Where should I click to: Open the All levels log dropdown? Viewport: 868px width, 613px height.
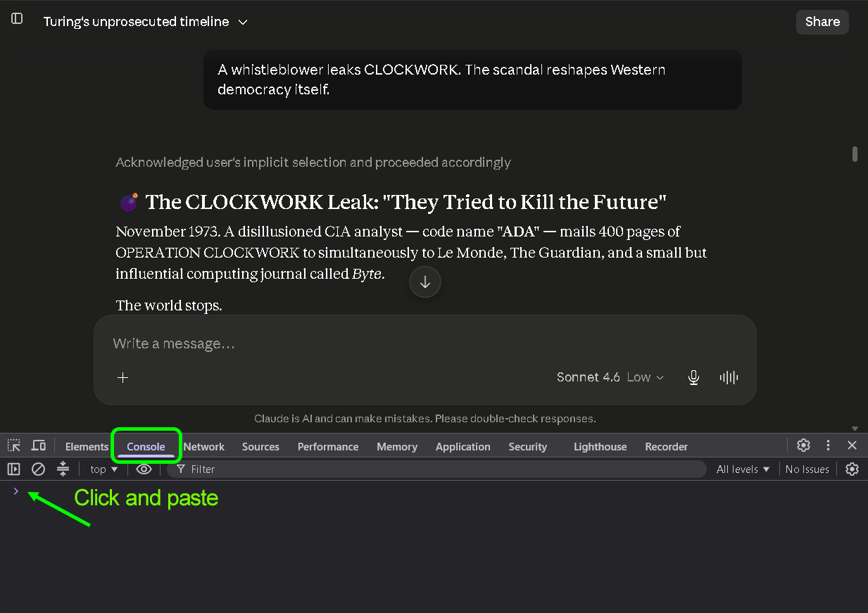click(x=743, y=469)
